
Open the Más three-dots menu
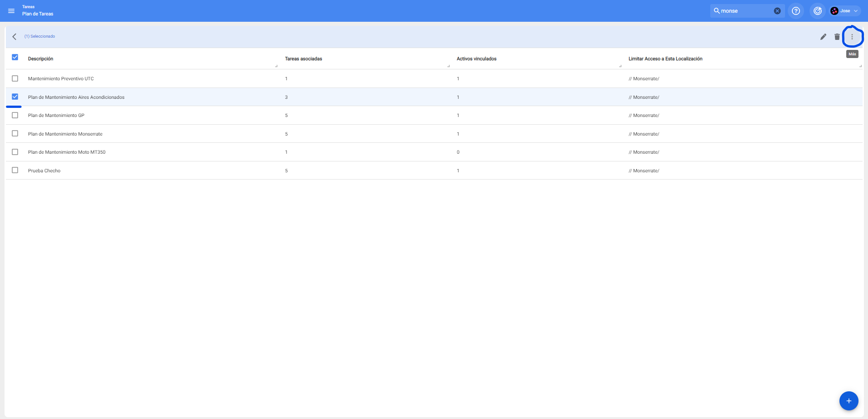pos(852,37)
